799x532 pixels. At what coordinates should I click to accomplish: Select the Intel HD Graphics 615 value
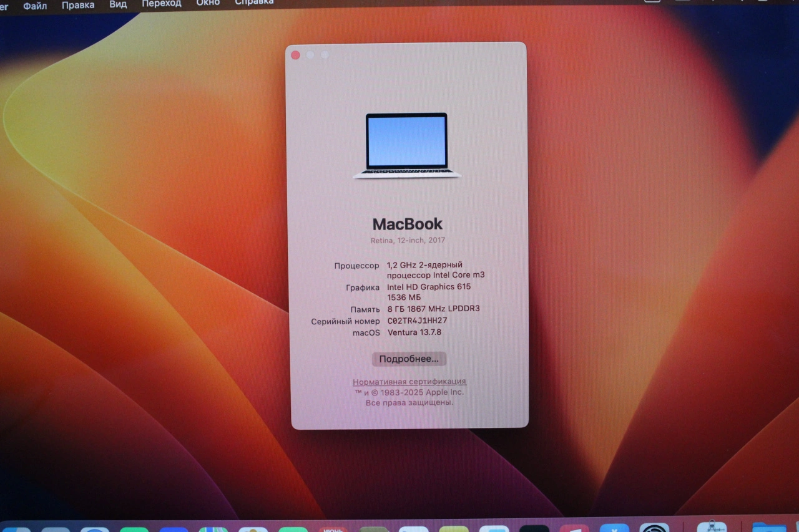click(429, 287)
